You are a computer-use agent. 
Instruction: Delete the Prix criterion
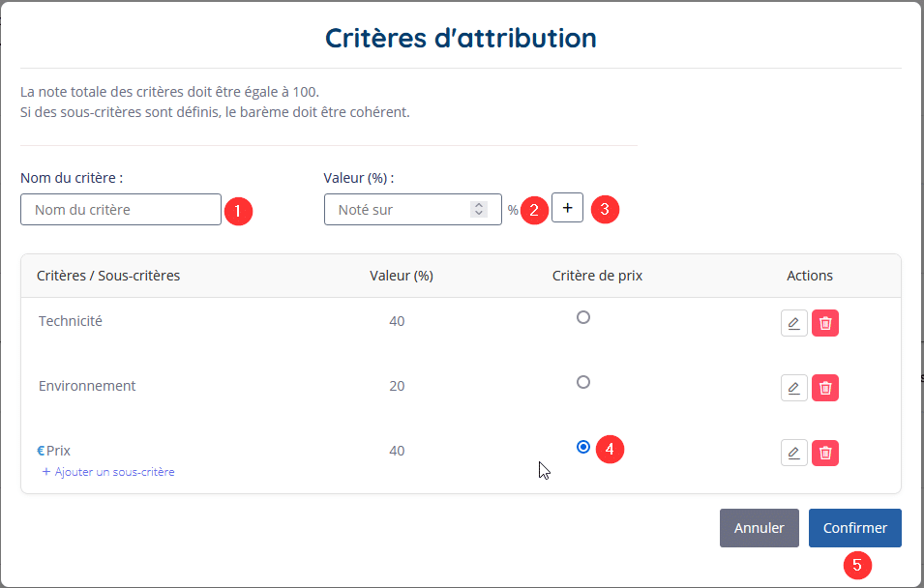tap(825, 453)
